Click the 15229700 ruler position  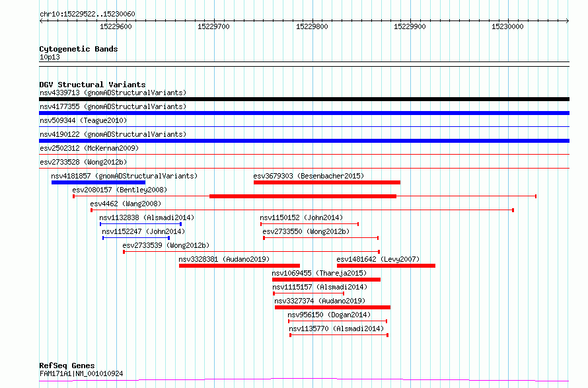pyautogui.click(x=214, y=26)
